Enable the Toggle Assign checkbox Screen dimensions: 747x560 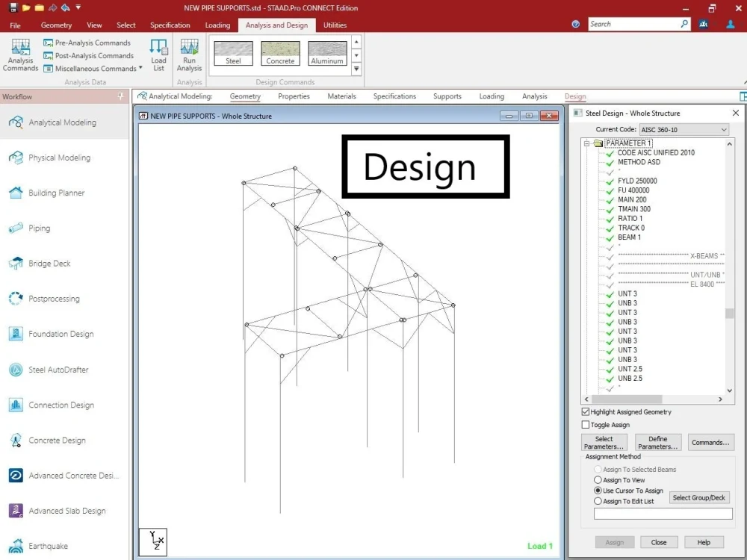(x=586, y=424)
